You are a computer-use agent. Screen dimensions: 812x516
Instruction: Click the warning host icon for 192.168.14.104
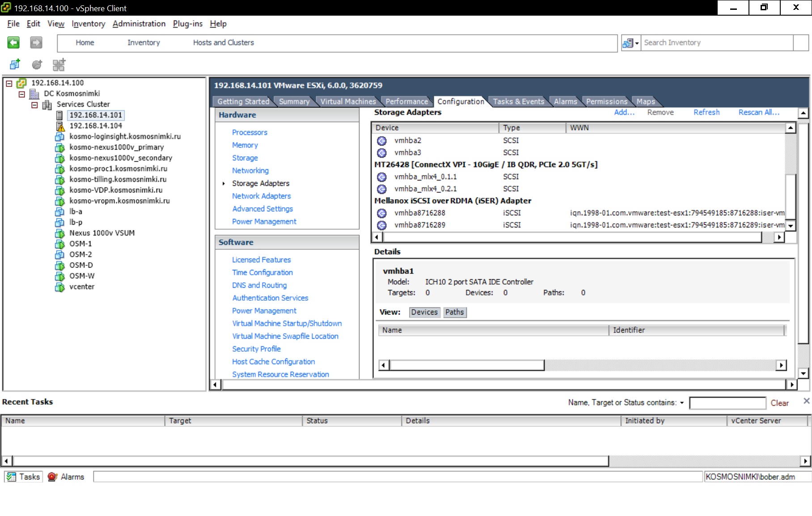(x=60, y=126)
